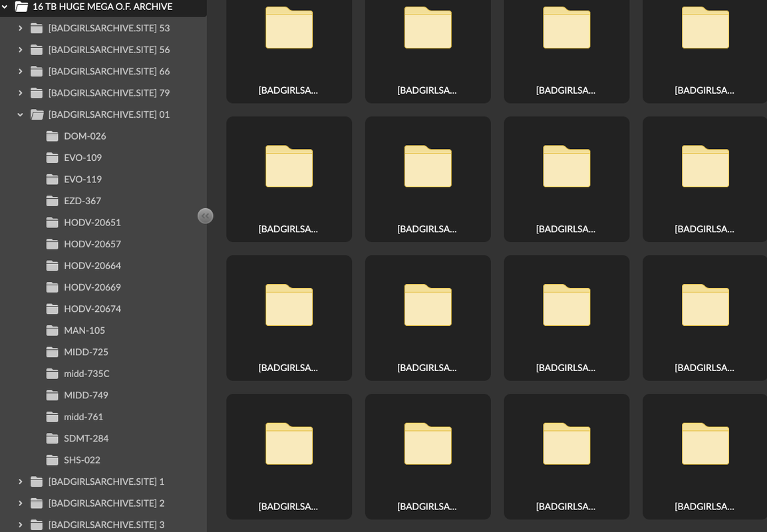Open the SHS-022 subfolder label
This screenshot has height=532, width=767.
click(x=82, y=460)
